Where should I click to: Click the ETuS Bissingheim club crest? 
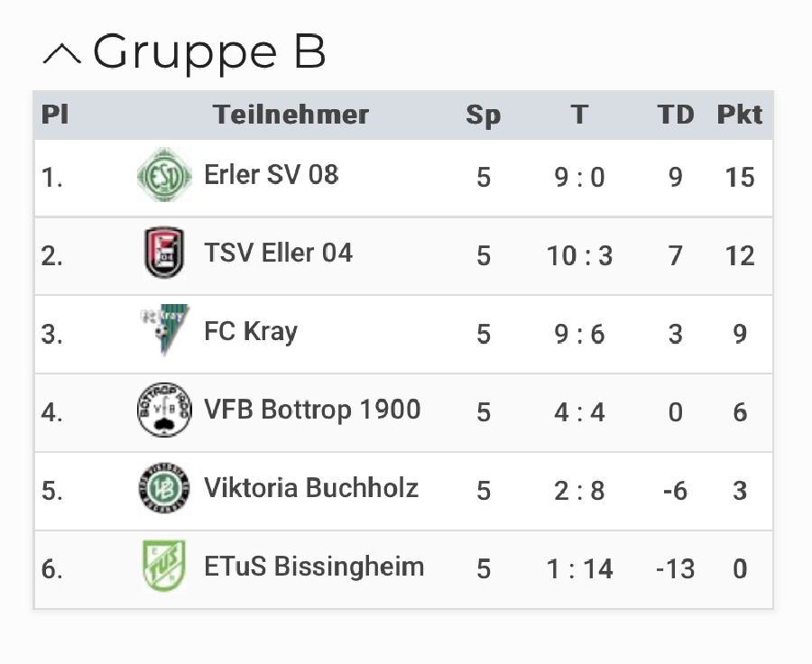pyautogui.click(x=164, y=567)
